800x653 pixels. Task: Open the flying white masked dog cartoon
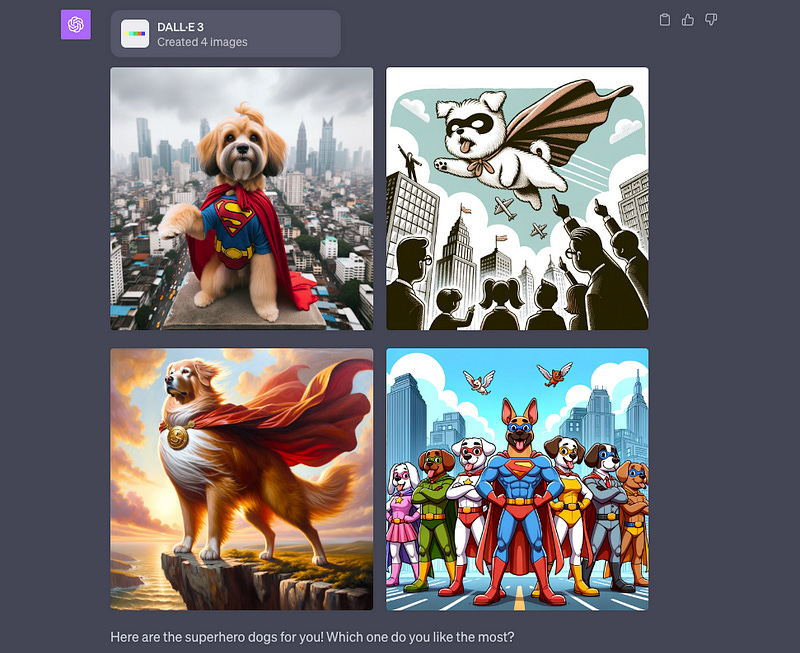click(x=517, y=198)
